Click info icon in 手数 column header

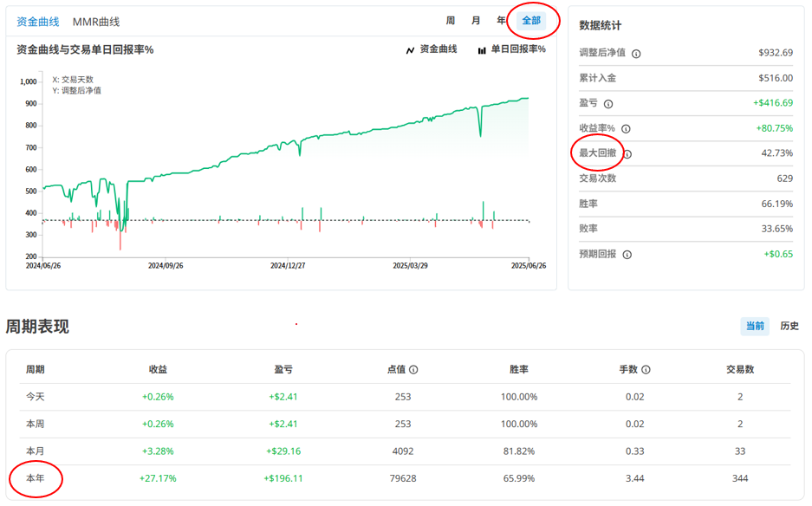coord(646,370)
